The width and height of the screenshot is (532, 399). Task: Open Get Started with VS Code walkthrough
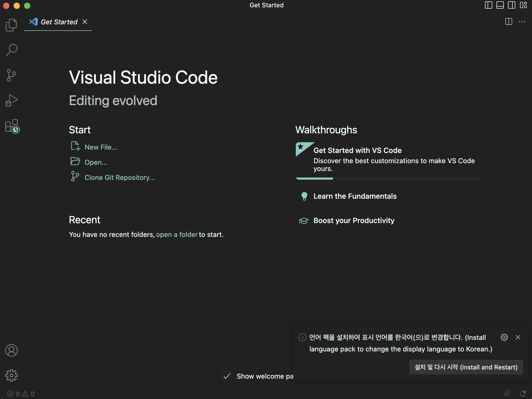point(388,160)
